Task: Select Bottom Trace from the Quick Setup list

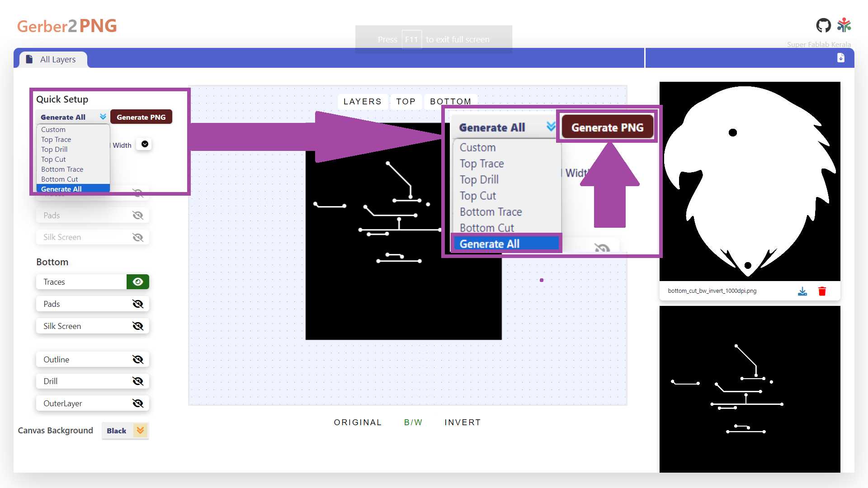Action: pyautogui.click(x=62, y=169)
